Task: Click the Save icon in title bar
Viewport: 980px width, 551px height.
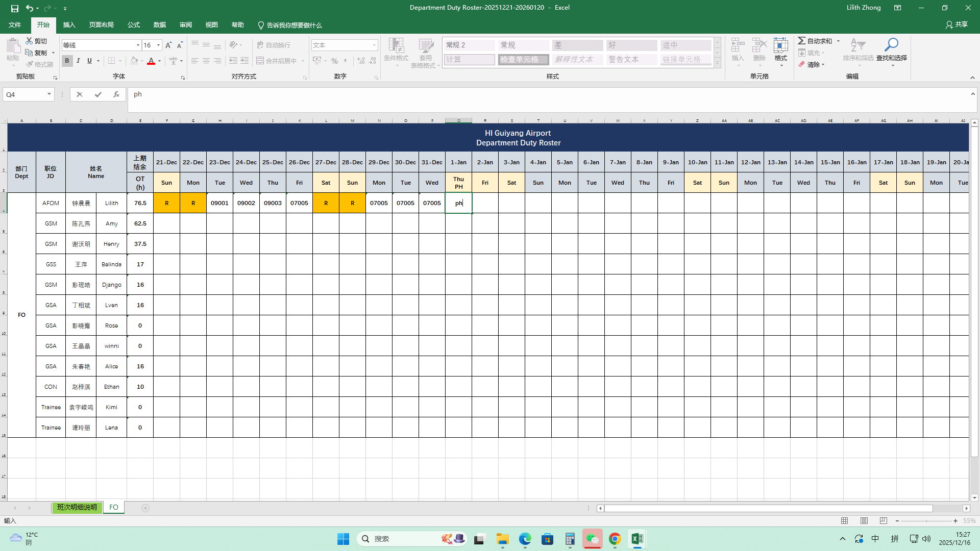Action: click(x=14, y=8)
